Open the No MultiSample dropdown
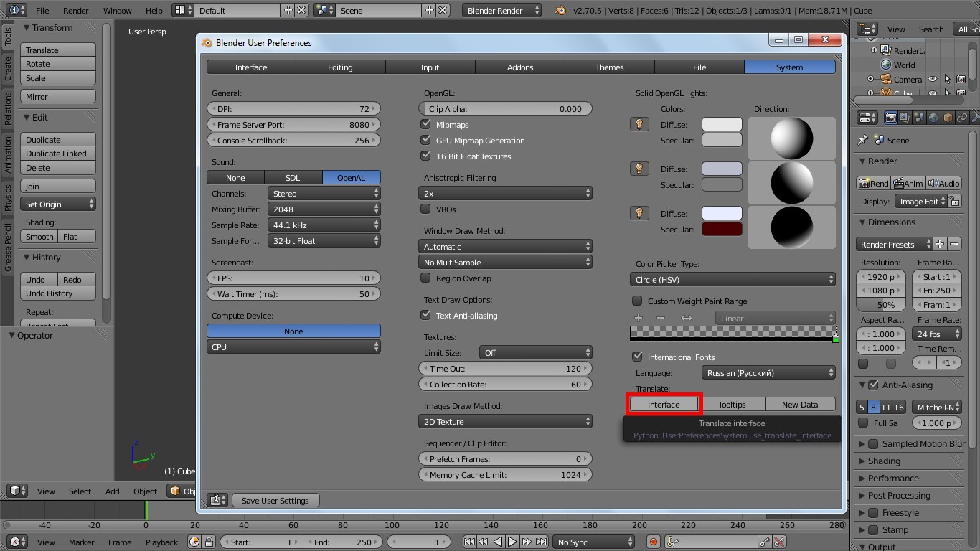Viewport: 980px width, 551px height. [505, 262]
